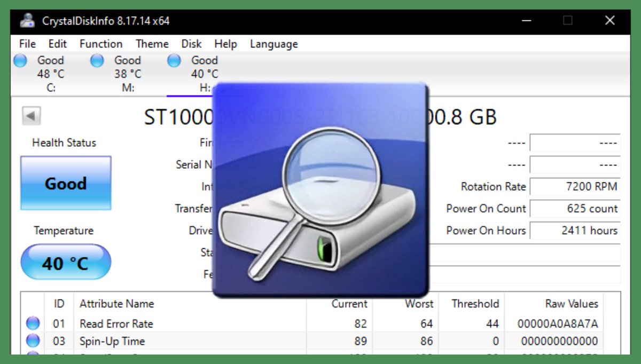Click the CrystalDiskInfo title bar icon

coord(27,20)
